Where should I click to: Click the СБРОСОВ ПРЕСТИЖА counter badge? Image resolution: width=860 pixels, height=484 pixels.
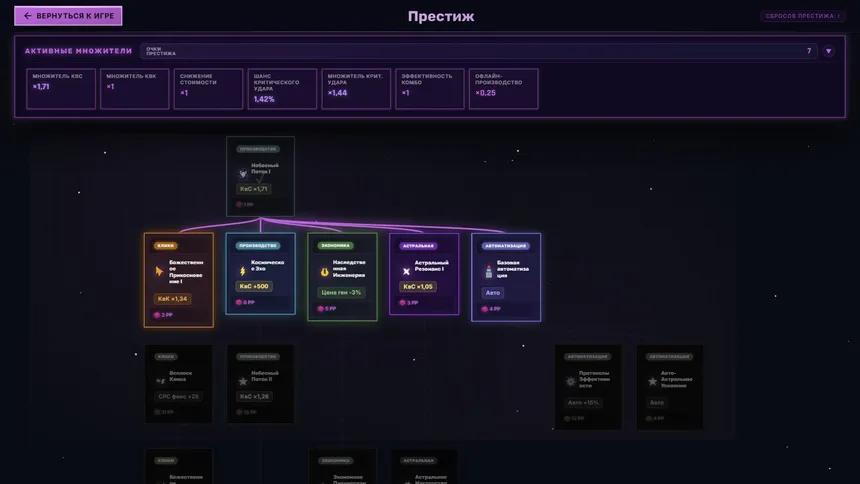[x=802, y=16]
